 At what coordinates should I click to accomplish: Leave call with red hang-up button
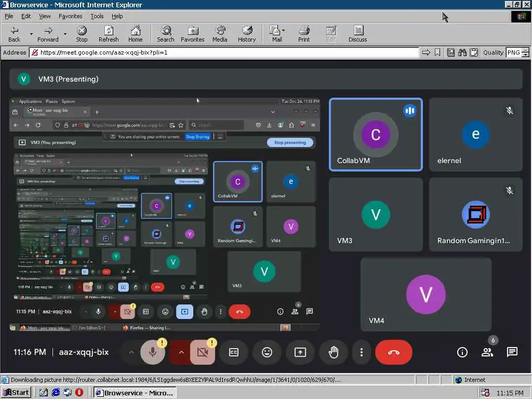(394, 352)
